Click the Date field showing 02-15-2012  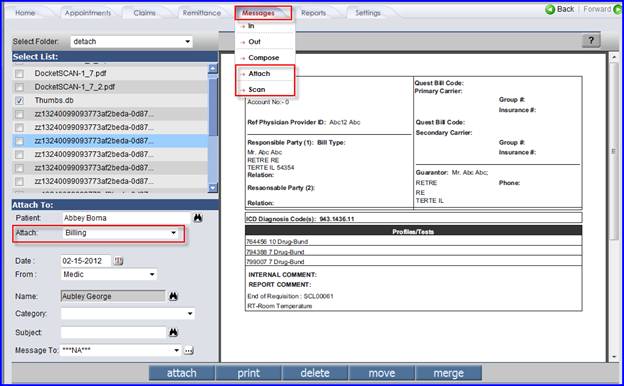86,261
